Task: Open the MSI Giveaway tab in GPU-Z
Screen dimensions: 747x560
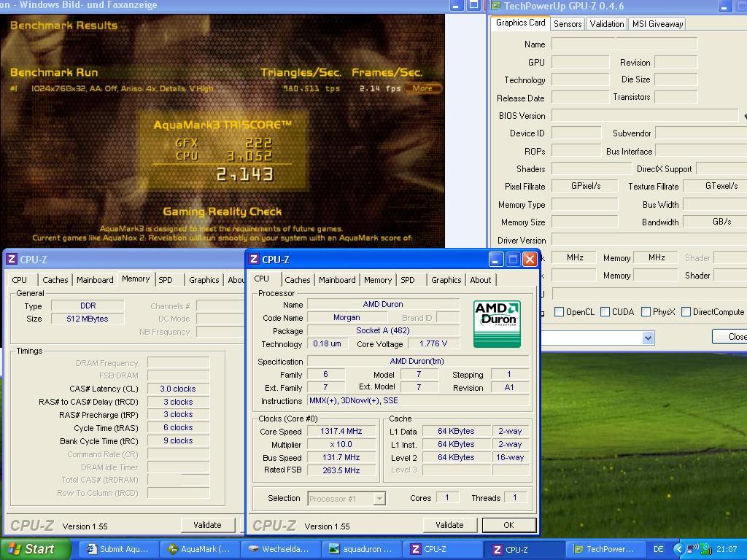Action: coord(657,24)
